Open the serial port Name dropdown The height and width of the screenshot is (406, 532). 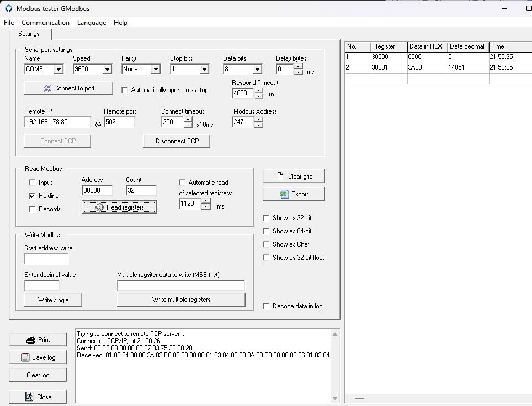click(58, 70)
